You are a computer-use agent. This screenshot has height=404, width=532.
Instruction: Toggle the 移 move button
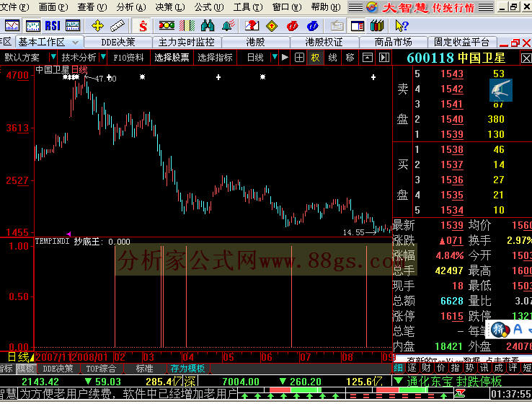pyautogui.click(x=350, y=58)
